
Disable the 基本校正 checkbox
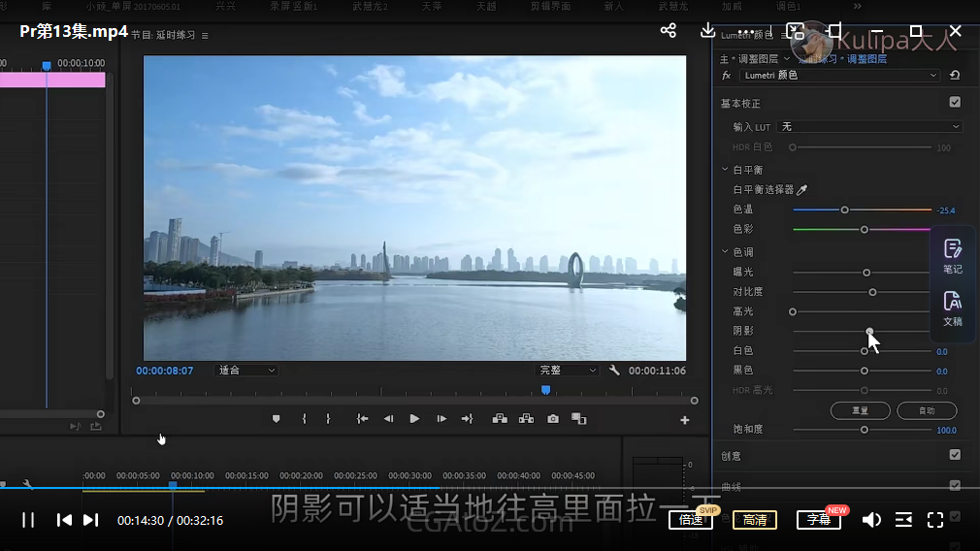click(x=955, y=103)
